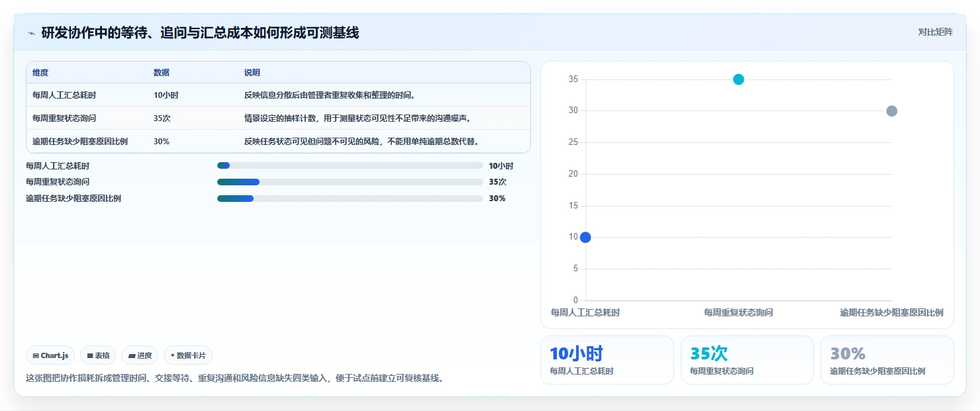Click the 数据卡片 tag chip

pos(188,355)
